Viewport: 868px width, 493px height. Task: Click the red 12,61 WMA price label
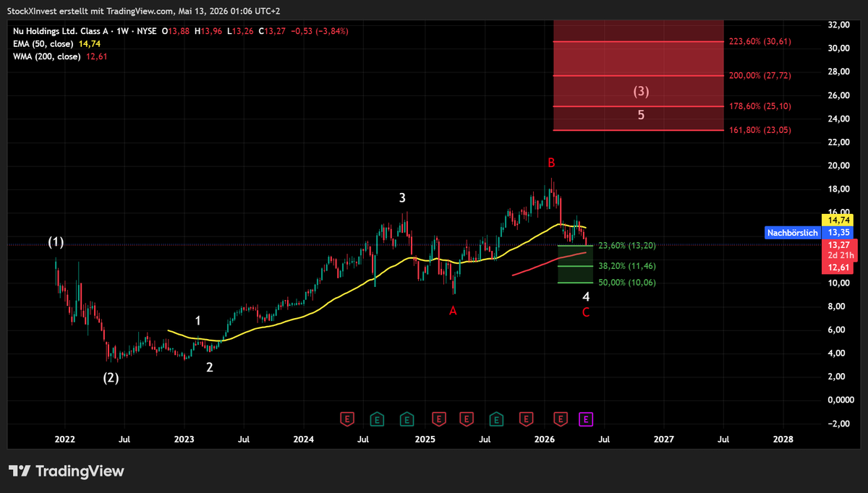coord(838,267)
